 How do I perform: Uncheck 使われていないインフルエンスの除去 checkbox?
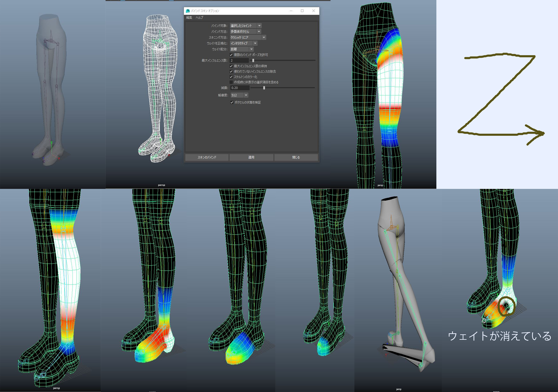point(231,71)
